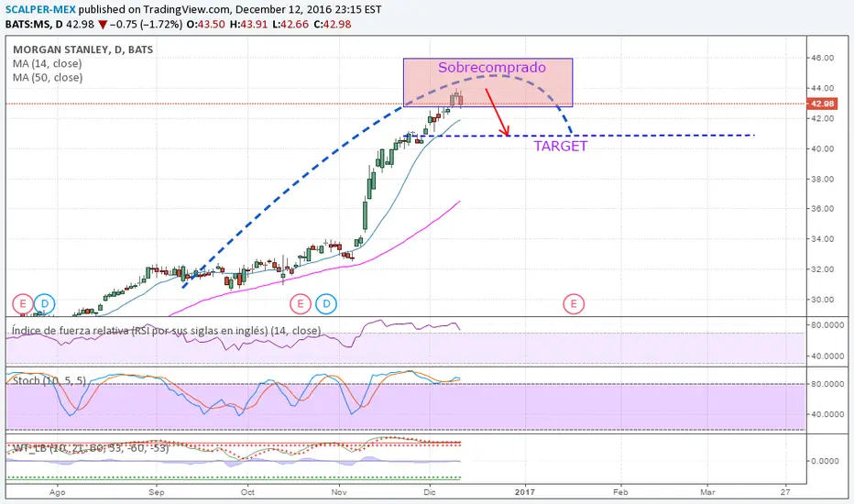Viewport: 854px width, 504px height.
Task: Click the Dic label on the time axis
Action: [x=430, y=492]
